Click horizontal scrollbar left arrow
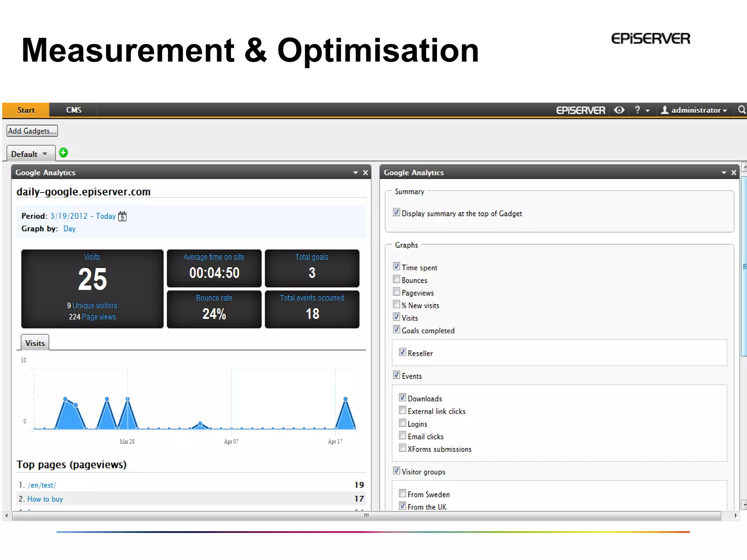The image size is (747, 560). [7, 516]
